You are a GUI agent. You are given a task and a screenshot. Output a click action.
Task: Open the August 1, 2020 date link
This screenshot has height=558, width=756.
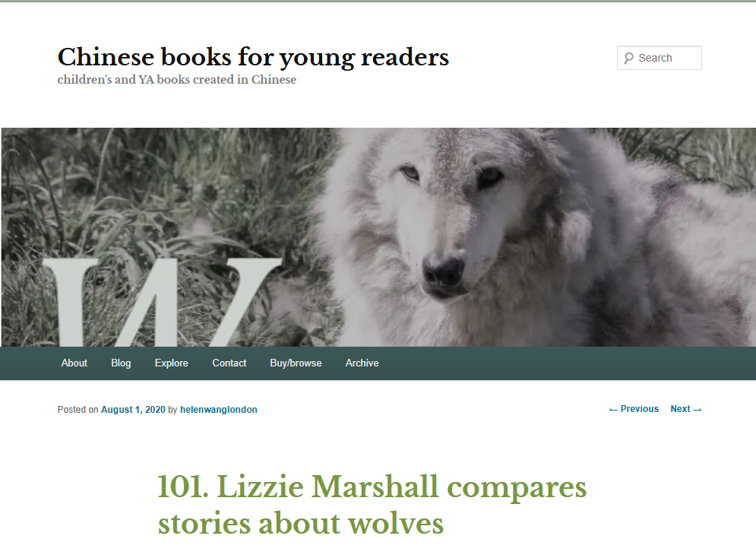tap(133, 410)
